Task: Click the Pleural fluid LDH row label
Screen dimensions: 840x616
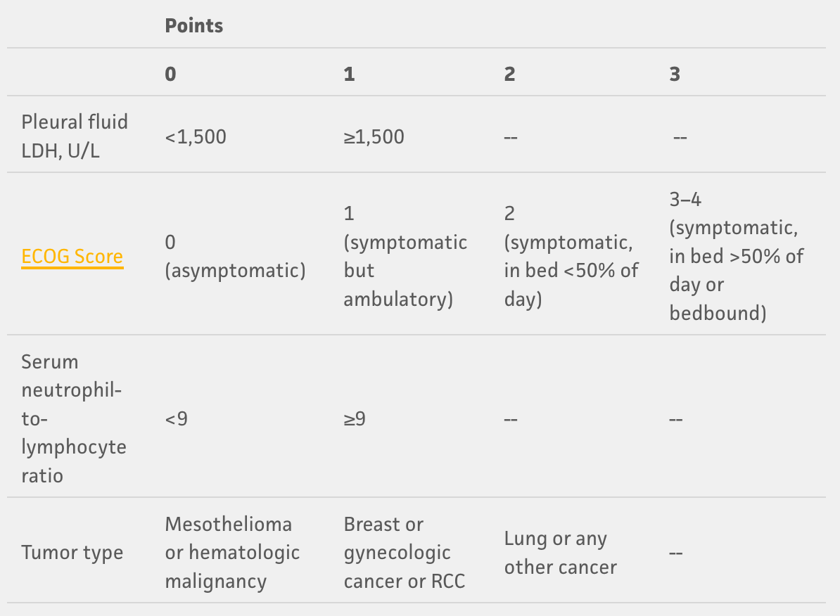Action: click(x=75, y=136)
